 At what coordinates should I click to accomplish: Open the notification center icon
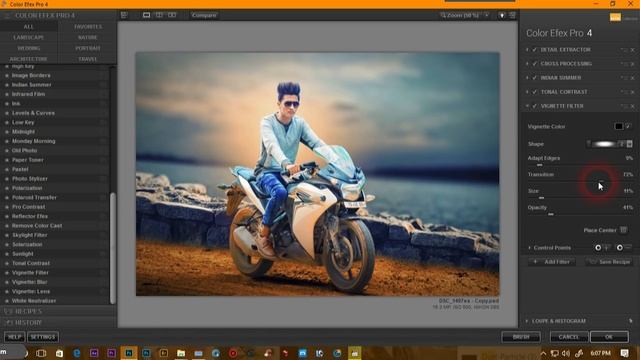coord(624,353)
